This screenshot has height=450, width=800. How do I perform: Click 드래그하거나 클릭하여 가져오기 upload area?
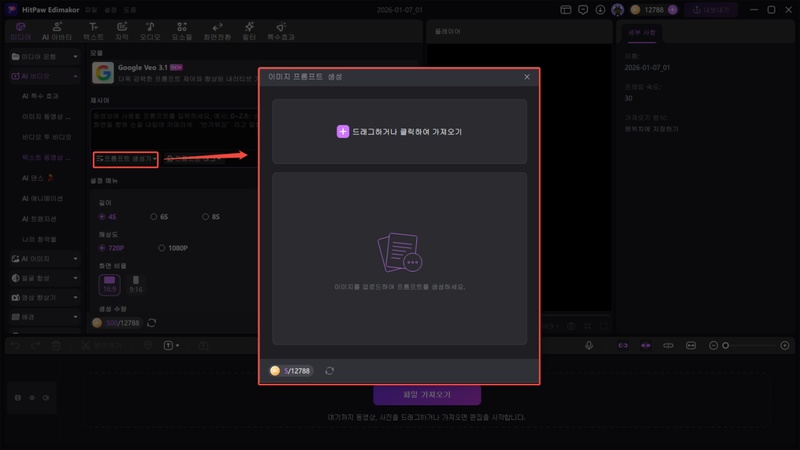(x=399, y=132)
